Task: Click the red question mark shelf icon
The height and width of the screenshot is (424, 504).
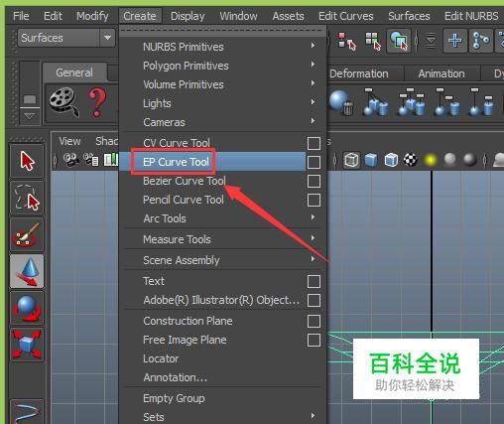Action: pos(97,102)
